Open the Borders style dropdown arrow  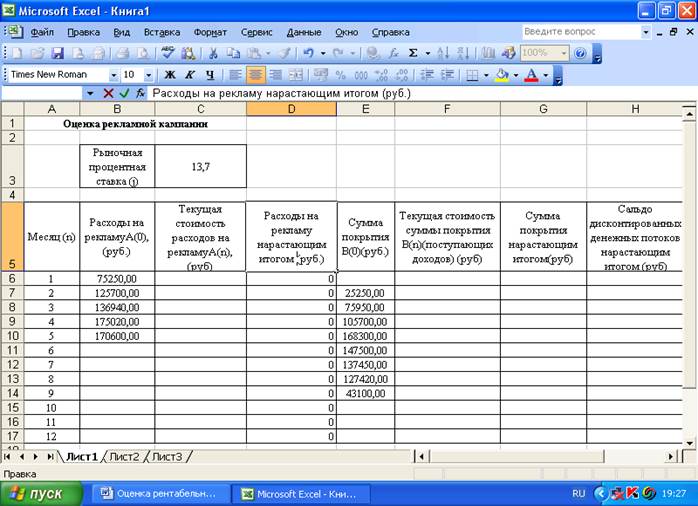[486, 75]
